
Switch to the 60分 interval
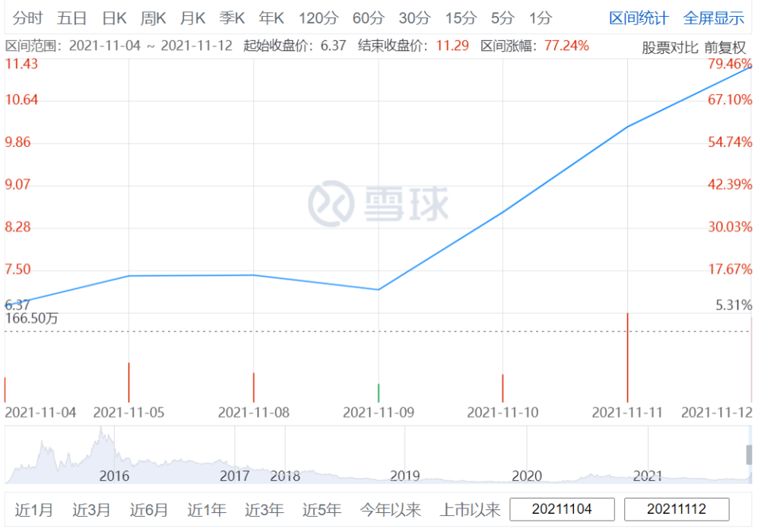click(x=369, y=18)
